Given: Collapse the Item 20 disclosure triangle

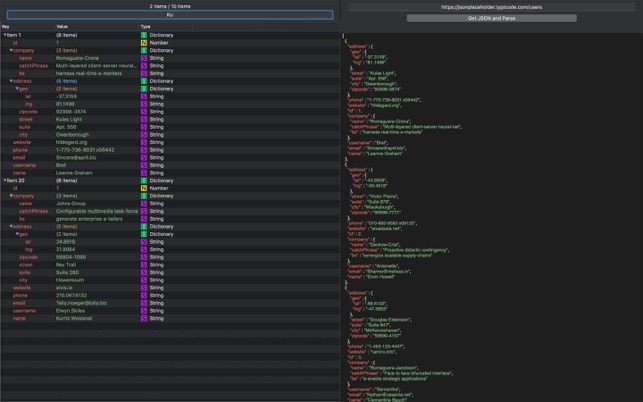Looking at the screenshot, I should coord(5,180).
